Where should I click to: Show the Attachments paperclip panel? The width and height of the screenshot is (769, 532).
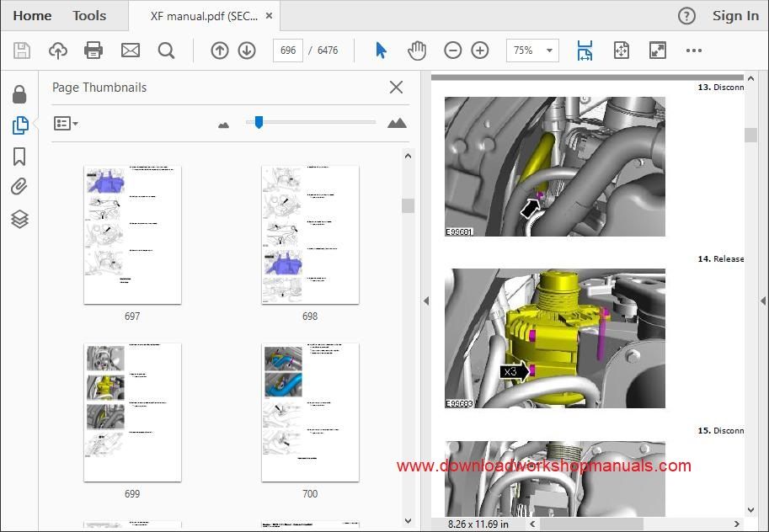pyautogui.click(x=19, y=187)
